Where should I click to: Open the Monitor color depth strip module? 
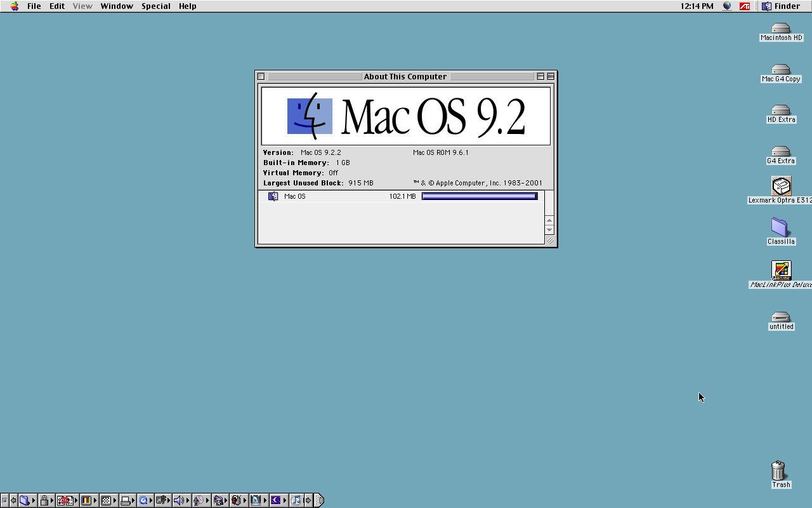coord(88,500)
